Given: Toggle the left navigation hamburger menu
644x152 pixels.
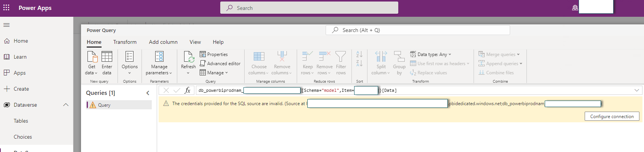Looking at the screenshot, I should click(6, 25).
